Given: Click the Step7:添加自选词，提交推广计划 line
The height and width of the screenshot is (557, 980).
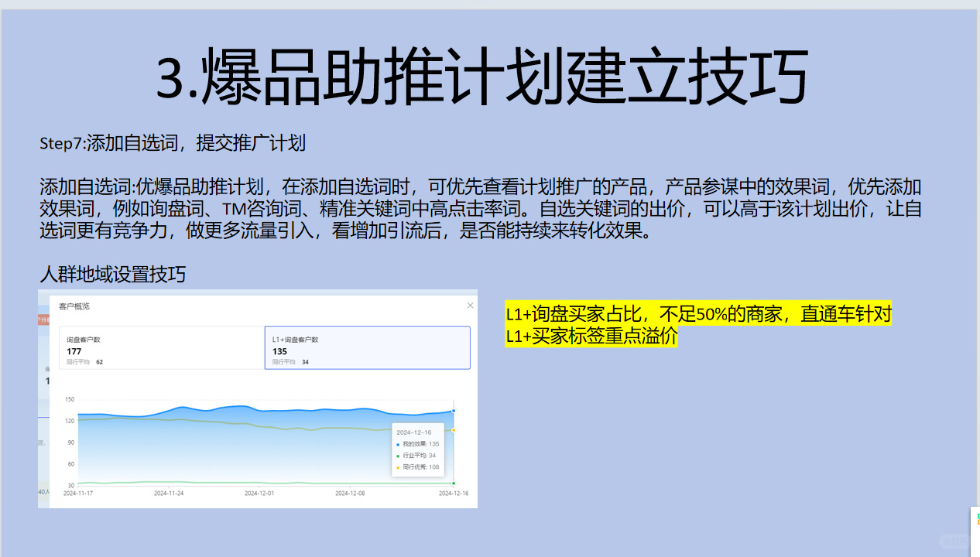Looking at the screenshot, I should 173,143.
